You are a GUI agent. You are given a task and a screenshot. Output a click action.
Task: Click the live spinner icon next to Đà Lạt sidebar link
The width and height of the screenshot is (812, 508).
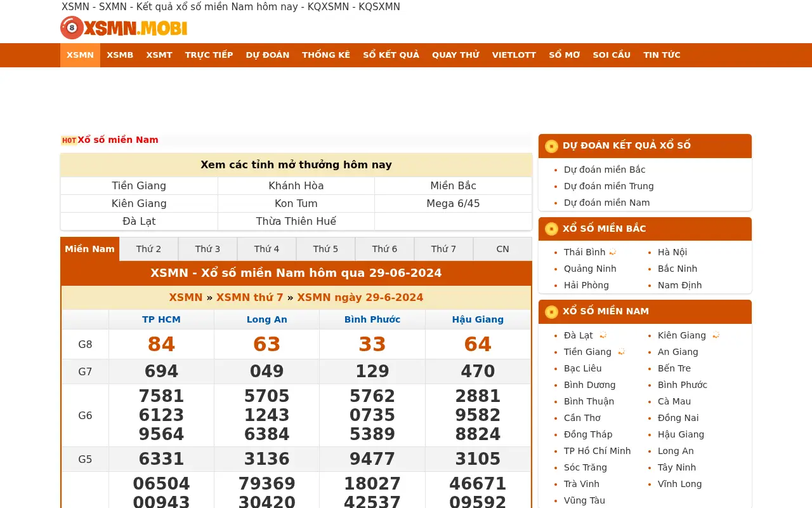pyautogui.click(x=603, y=335)
